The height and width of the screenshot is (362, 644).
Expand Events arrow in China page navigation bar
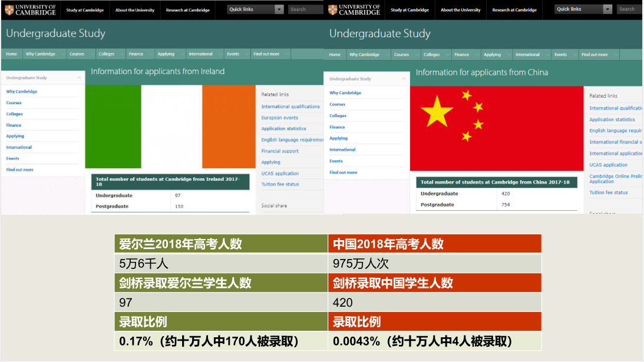pyautogui.click(x=574, y=54)
